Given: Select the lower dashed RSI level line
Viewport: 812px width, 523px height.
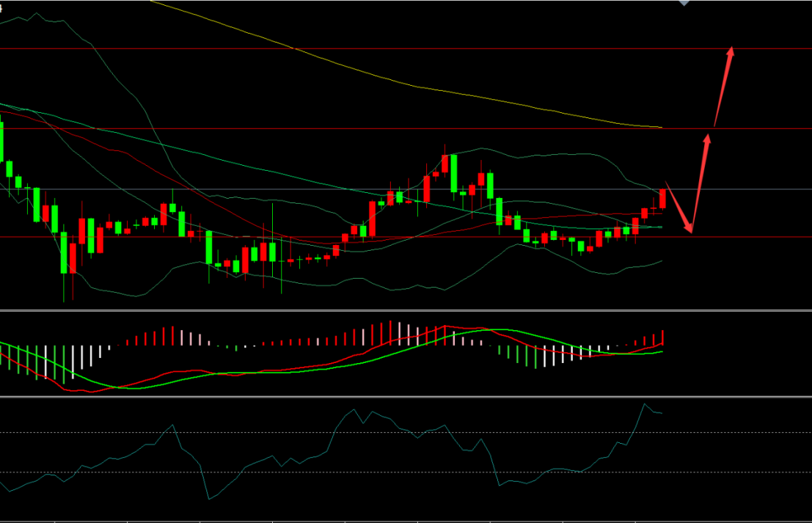Looking at the screenshot, I should point(406,472).
